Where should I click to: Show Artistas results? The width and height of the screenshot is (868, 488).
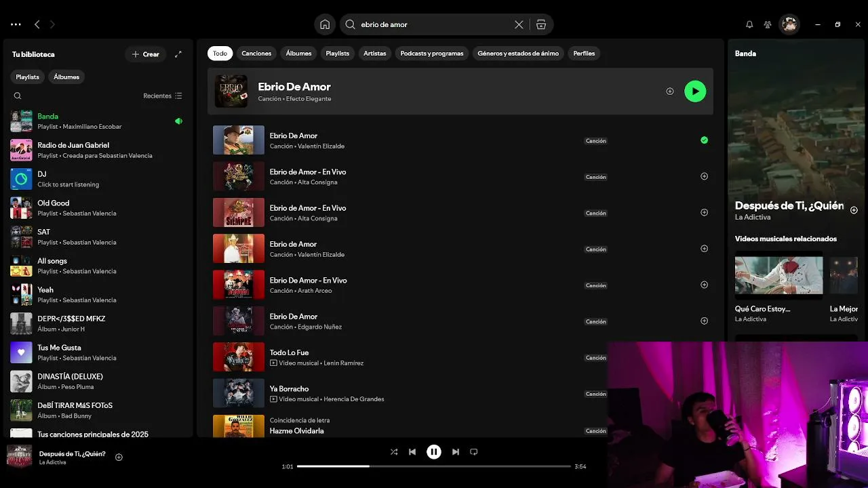point(375,54)
